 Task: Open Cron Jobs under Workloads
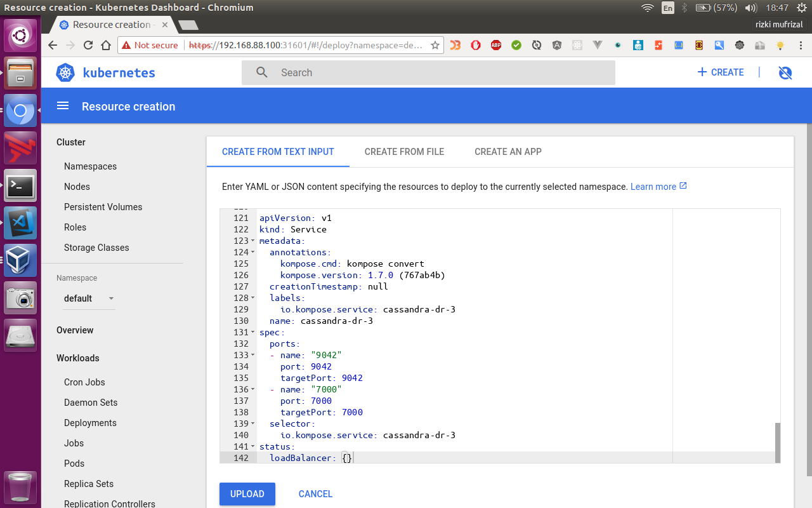84,382
